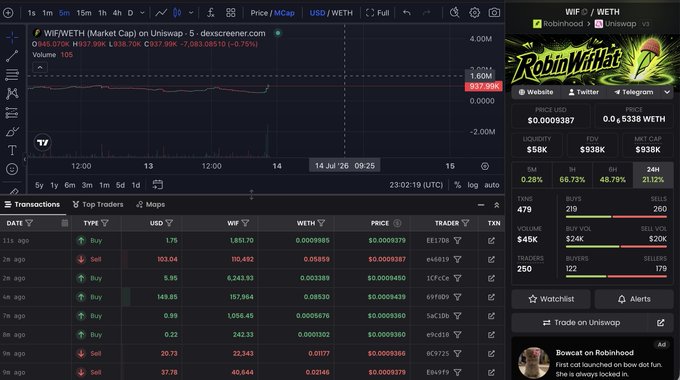Open the emoji icons tool

tap(12, 169)
